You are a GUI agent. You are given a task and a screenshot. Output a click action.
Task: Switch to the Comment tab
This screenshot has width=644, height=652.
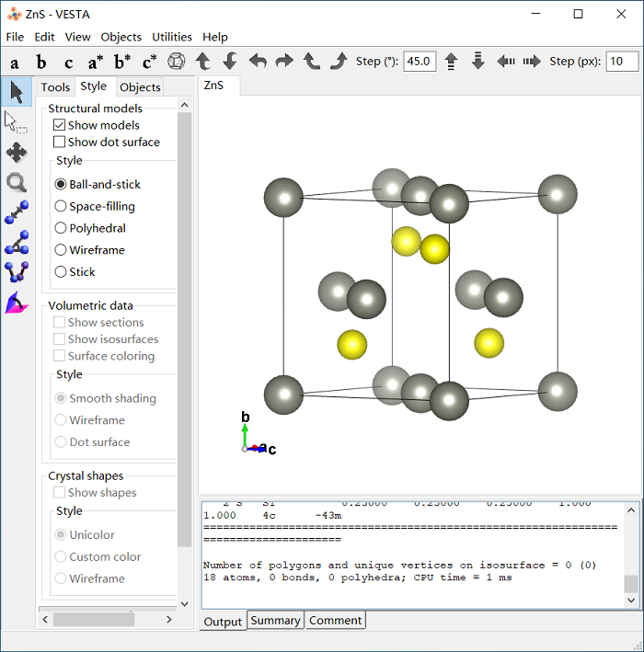coord(335,621)
